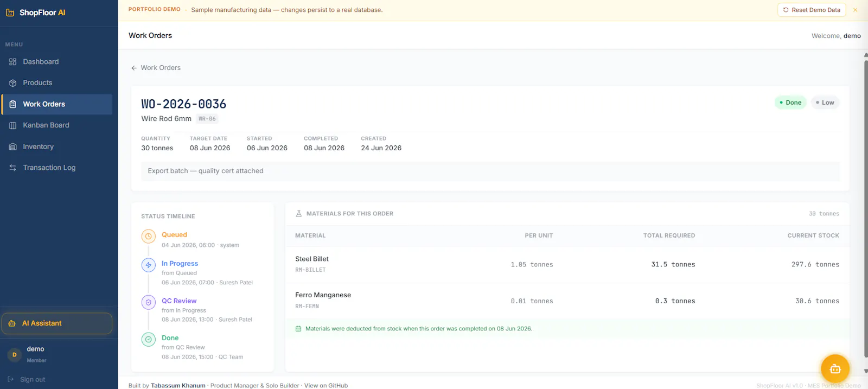Open the Inventory page
Screen dimensions: 868x389
pos(57,146)
